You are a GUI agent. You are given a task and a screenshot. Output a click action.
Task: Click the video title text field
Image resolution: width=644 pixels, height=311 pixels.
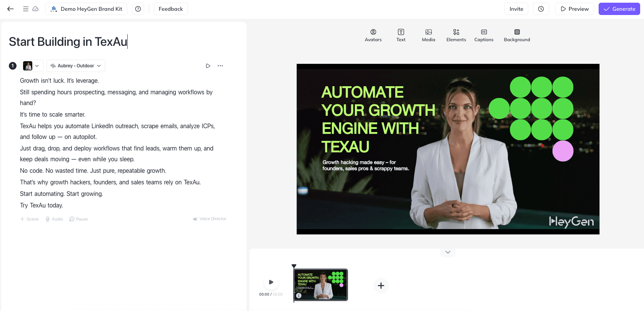coord(68,42)
